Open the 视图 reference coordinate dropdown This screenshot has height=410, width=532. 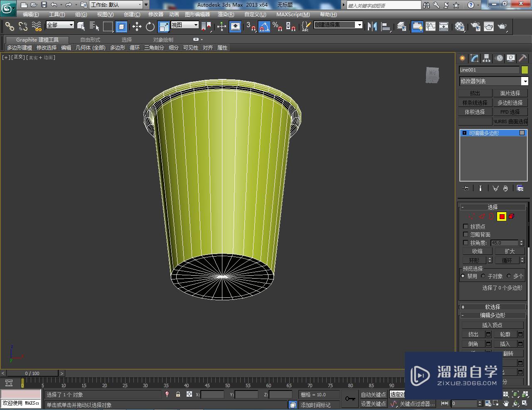click(185, 25)
